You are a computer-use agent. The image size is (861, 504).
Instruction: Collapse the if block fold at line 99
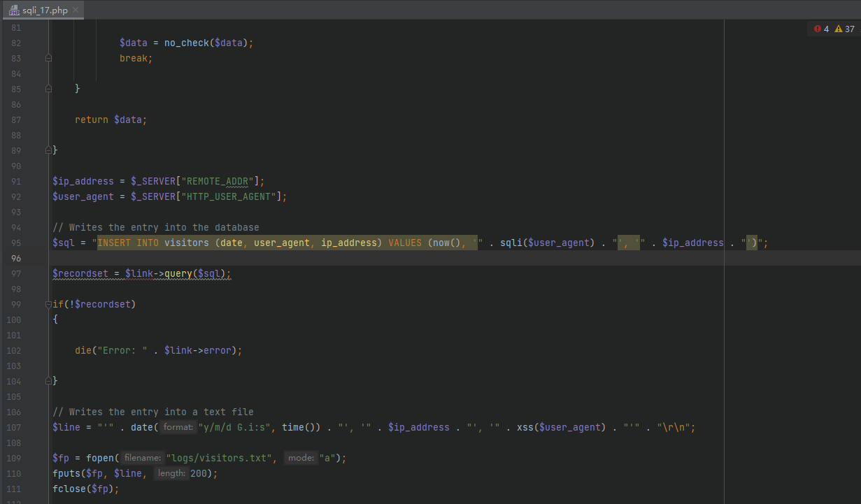click(x=48, y=305)
